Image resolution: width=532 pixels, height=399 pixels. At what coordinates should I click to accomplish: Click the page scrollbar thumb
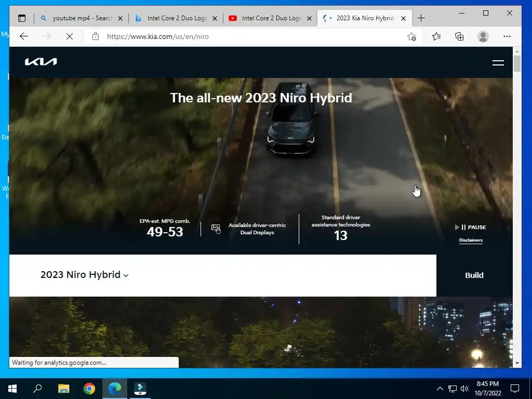(517, 63)
